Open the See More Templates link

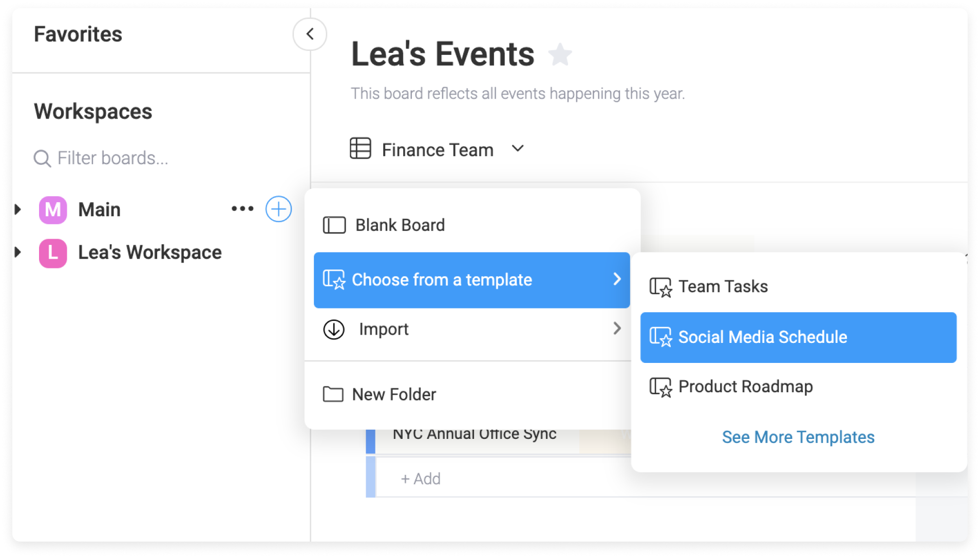[798, 437]
